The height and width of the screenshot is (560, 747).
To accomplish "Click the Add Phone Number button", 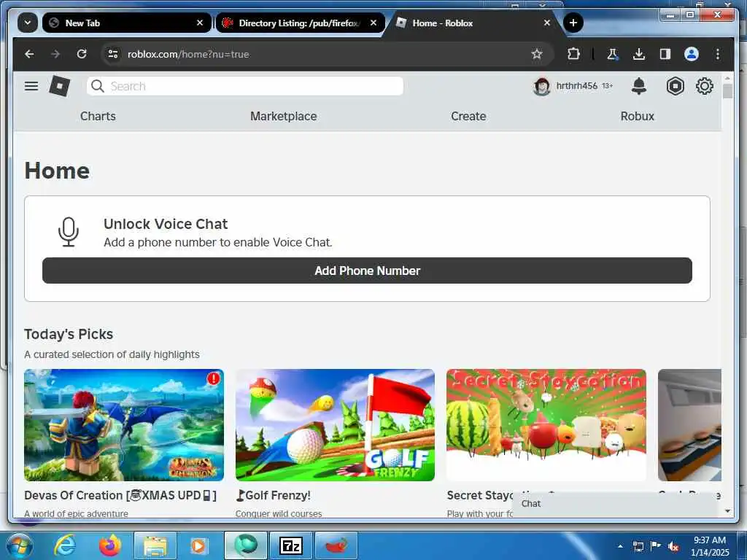I will click(367, 271).
